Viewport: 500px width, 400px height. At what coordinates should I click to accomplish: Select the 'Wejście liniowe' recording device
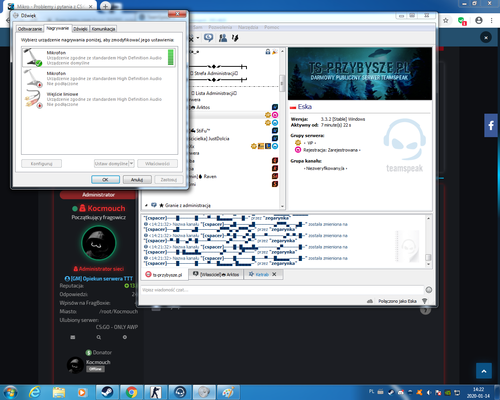point(99,99)
